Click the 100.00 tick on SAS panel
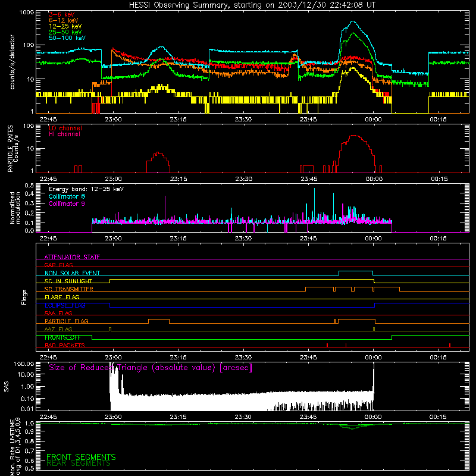Image resolution: width=476 pixels, height=476 pixels. (24, 364)
